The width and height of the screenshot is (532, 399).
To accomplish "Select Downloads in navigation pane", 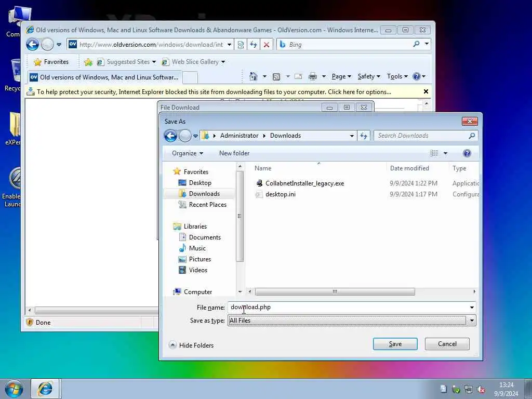I will [204, 194].
